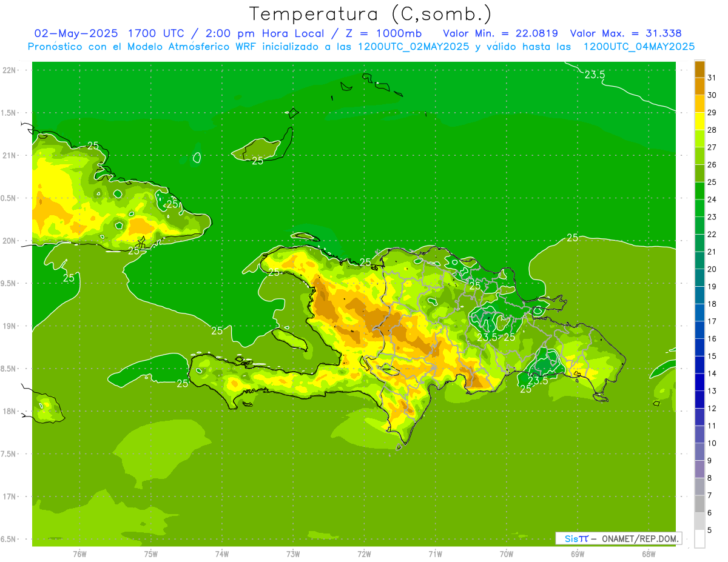Screen dimensions: 728x562
Task: Click the '21N' latitude axis label
Action: pos(10,155)
